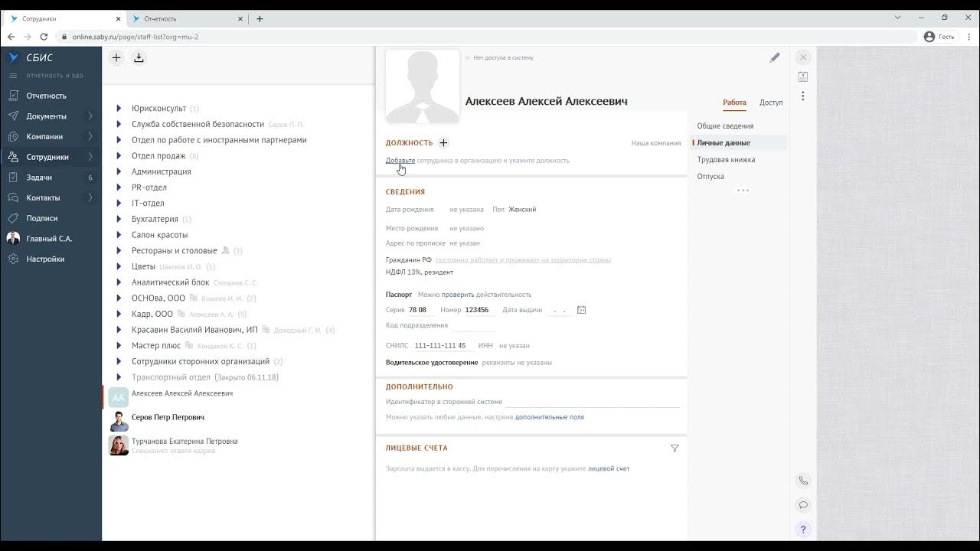The height and width of the screenshot is (551, 980).
Task: Open the three-dot vertical menu on right panel
Action: [803, 96]
